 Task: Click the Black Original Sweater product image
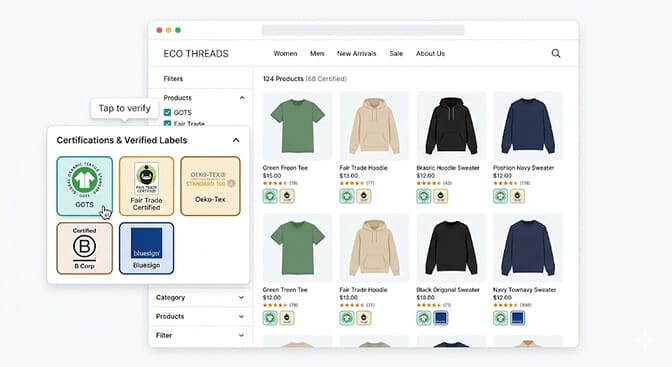[451, 247]
